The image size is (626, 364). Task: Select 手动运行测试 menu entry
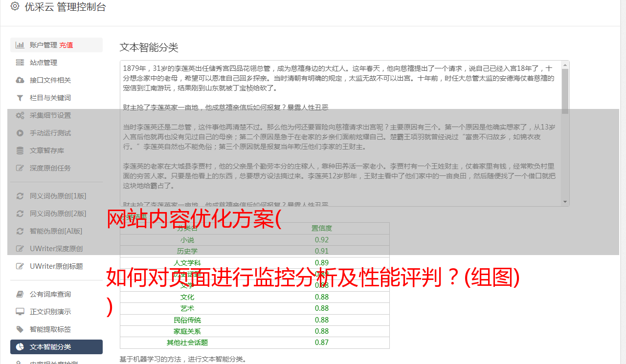(x=56, y=133)
